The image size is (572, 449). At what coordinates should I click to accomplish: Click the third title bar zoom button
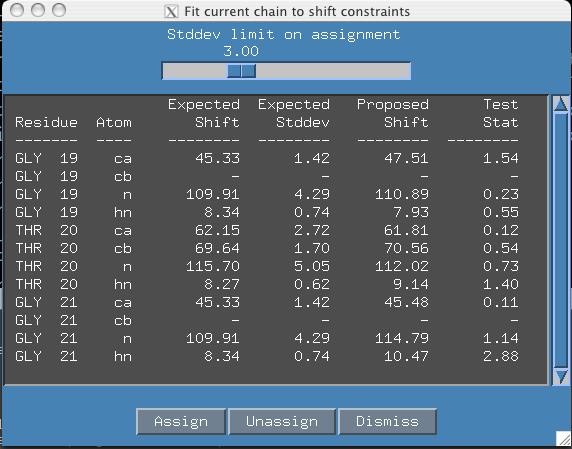click(59, 10)
